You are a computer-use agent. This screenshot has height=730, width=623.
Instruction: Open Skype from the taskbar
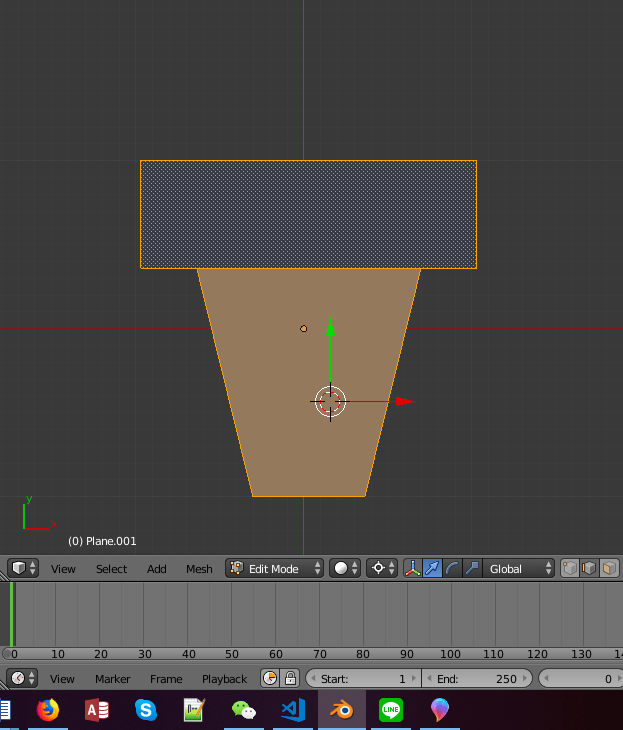click(146, 710)
